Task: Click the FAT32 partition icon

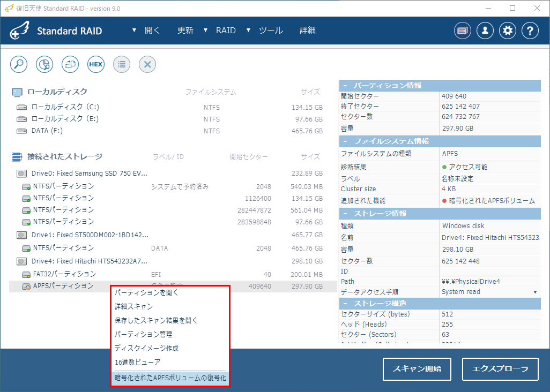Action: pos(26,274)
